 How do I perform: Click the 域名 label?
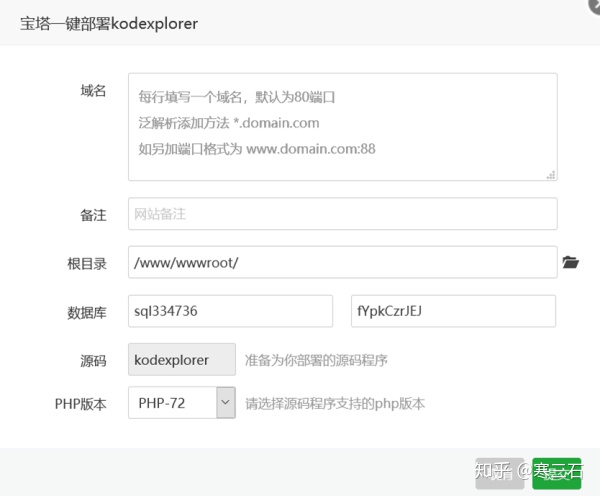coord(93,91)
